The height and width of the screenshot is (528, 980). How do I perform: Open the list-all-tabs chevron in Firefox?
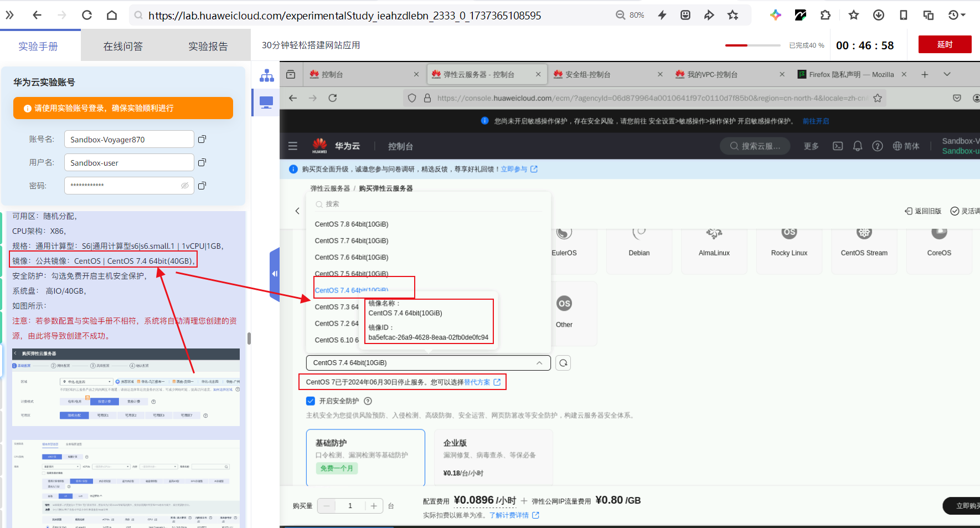947,74
